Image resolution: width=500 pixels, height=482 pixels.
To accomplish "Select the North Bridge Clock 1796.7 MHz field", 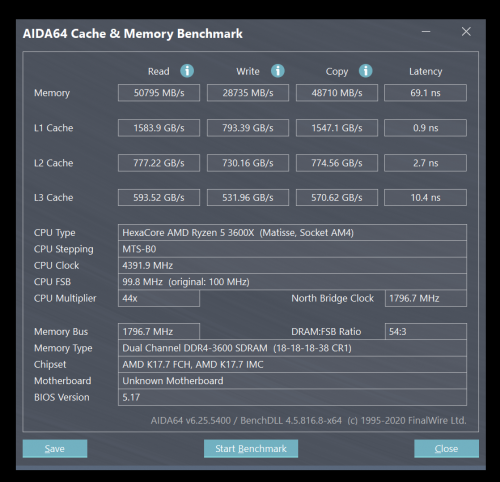I will pos(426,298).
